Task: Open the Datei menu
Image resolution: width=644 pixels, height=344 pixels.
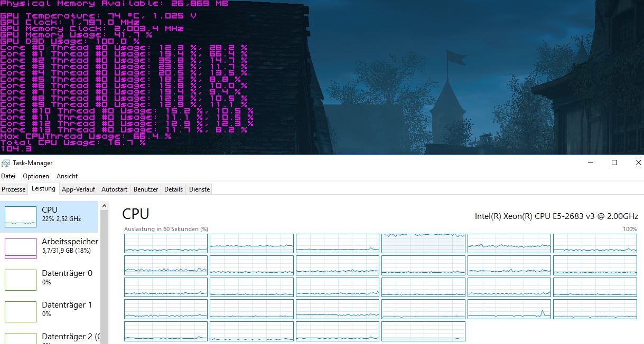Action: [x=8, y=176]
